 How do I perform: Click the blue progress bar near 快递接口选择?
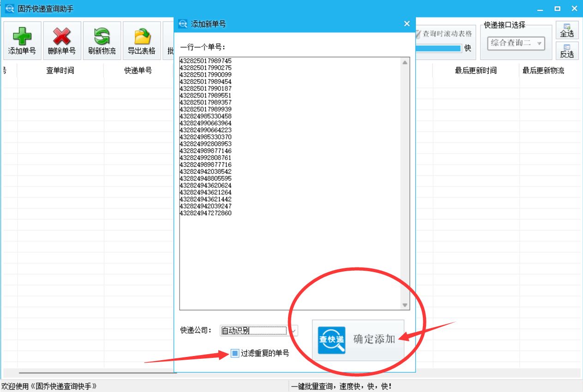point(439,48)
